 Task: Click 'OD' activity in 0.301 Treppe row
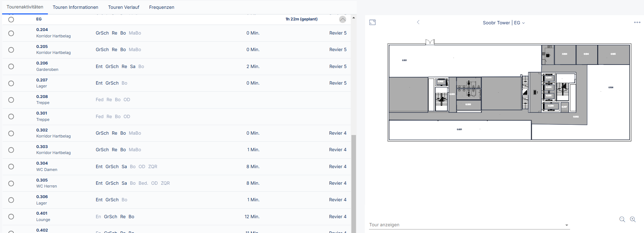point(127,117)
